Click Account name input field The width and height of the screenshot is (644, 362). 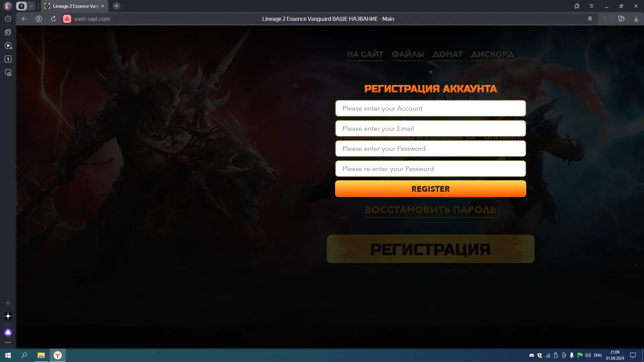point(430,108)
